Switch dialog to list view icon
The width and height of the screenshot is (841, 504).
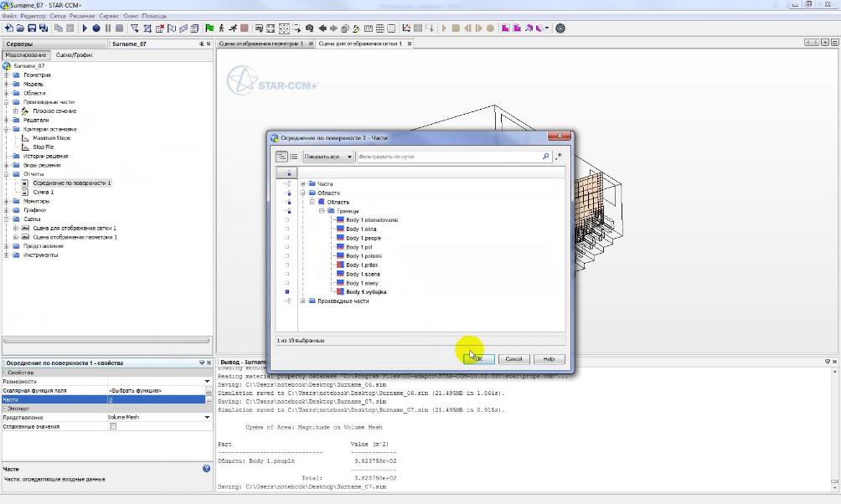[294, 157]
